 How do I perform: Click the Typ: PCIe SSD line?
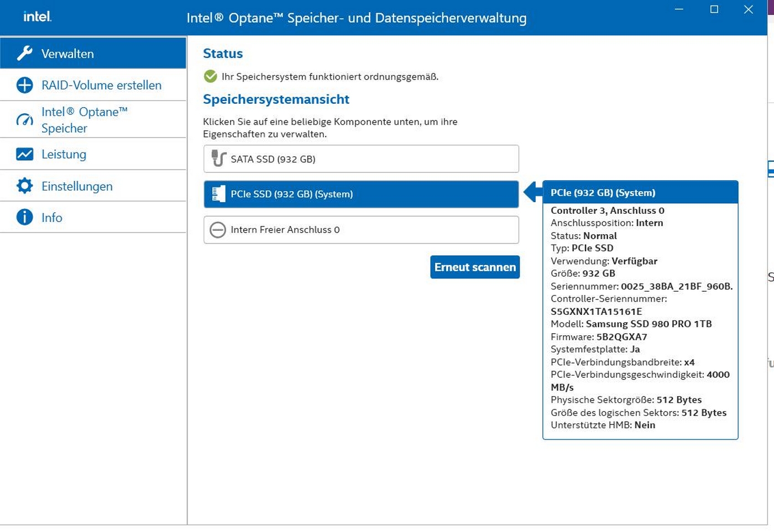[582, 248]
